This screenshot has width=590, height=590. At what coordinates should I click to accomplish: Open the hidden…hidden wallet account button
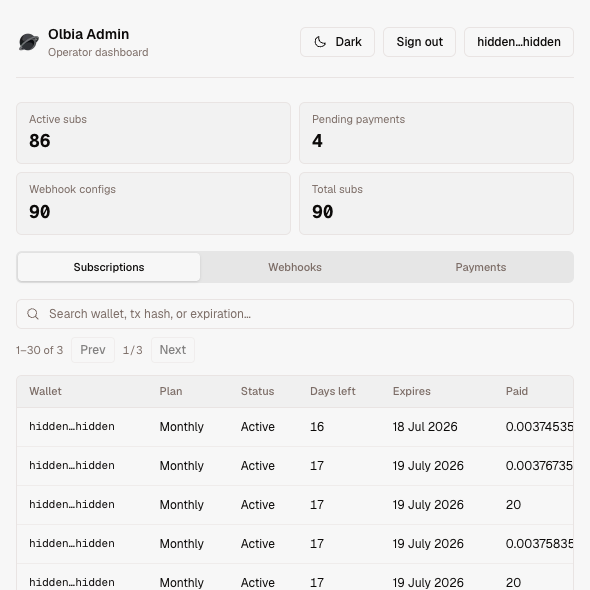coord(519,42)
